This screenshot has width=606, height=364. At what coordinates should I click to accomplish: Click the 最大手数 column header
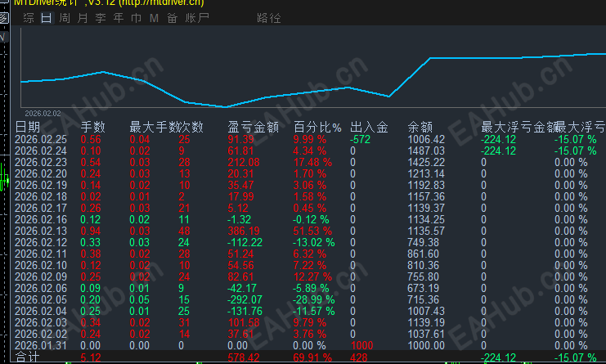tap(155, 127)
